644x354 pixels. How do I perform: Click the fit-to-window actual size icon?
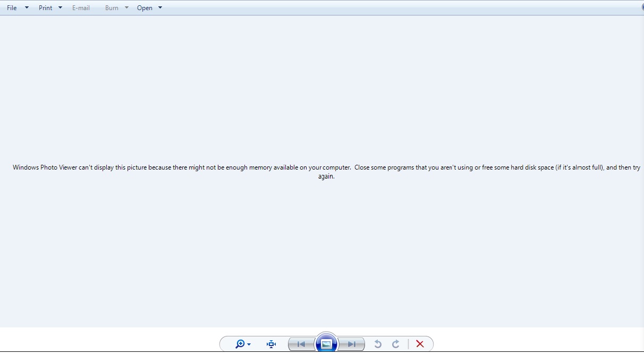(x=271, y=344)
